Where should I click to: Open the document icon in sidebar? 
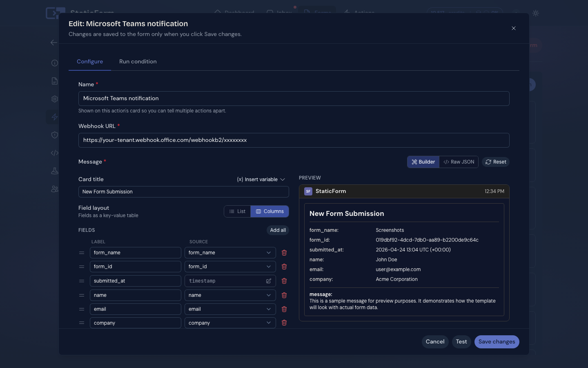(x=55, y=81)
